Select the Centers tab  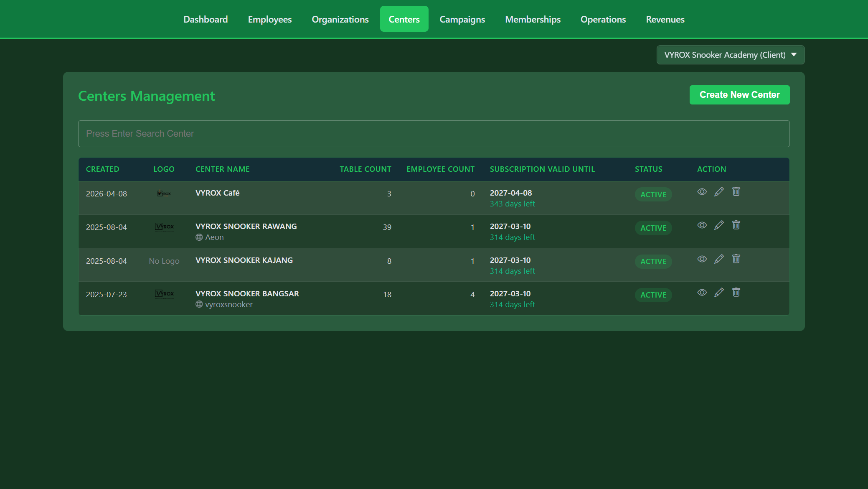404,19
